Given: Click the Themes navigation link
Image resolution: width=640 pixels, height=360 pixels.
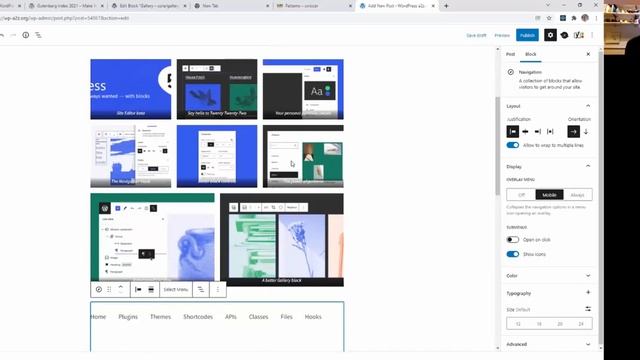Looking at the screenshot, I should click(x=160, y=317).
